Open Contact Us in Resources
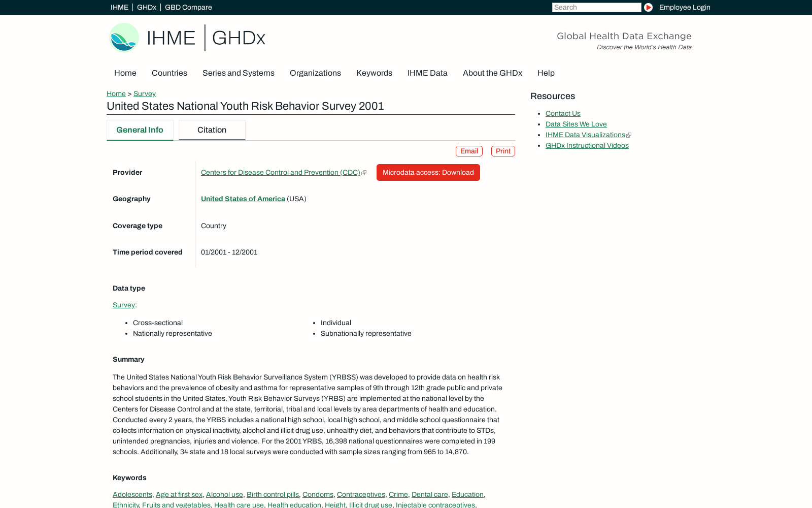The image size is (812, 508). (563, 114)
